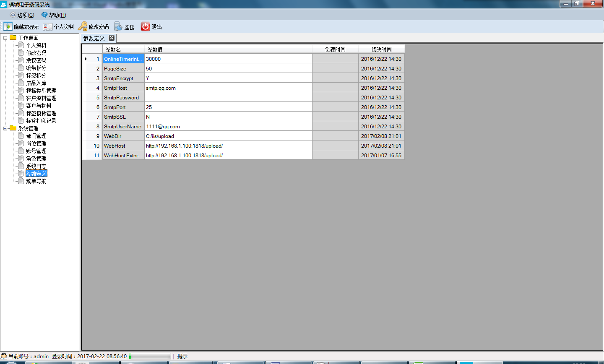
Task: Sort by the 修改时间 column header
Action: click(x=381, y=49)
